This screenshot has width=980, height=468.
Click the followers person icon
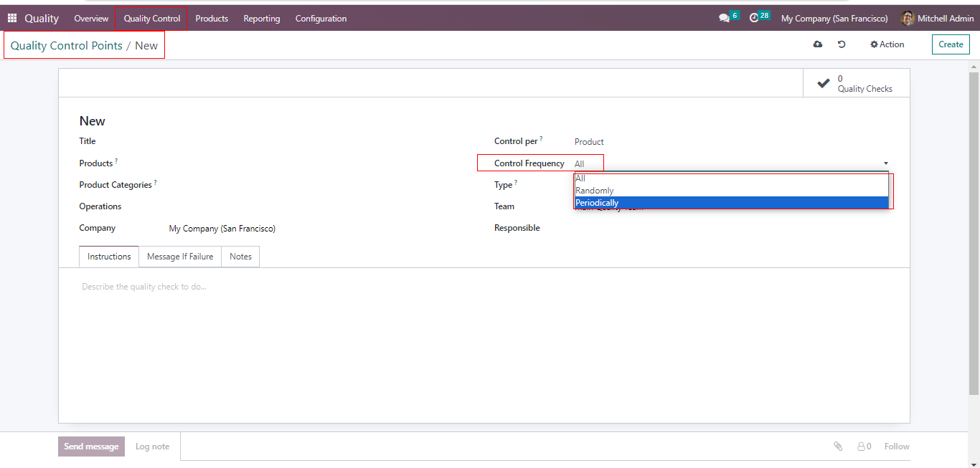click(x=861, y=446)
